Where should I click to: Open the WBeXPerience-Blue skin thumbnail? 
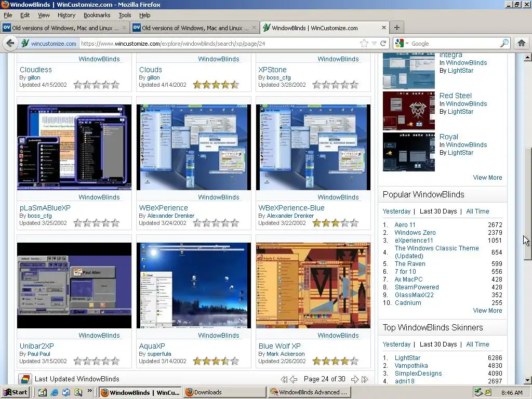[x=313, y=147]
